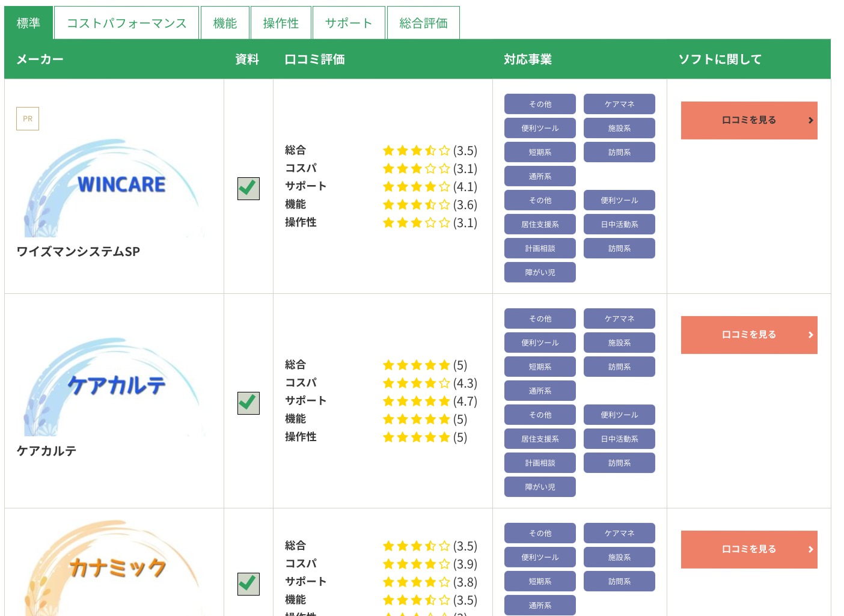Click the 施設系 tag in the カナミック row
The image size is (844, 616).
point(619,557)
